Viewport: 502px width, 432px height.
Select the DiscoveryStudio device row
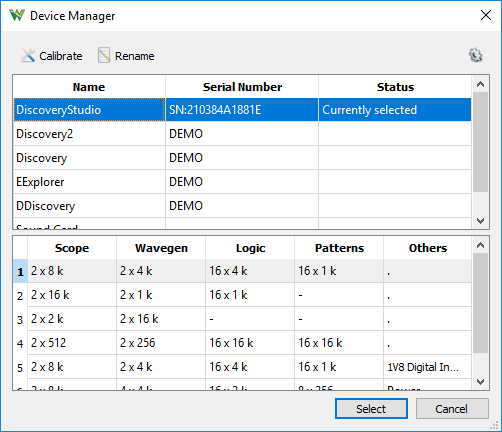(x=242, y=110)
